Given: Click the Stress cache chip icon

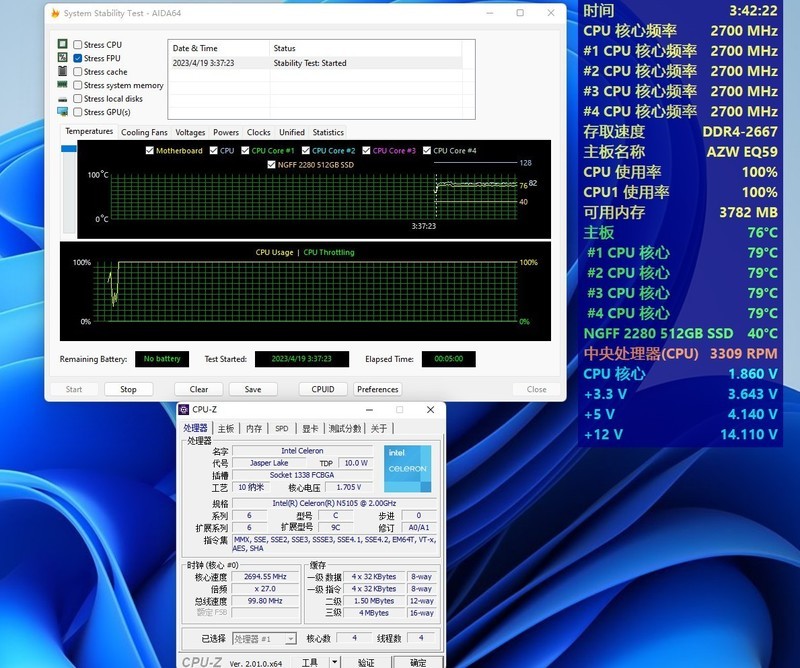Looking at the screenshot, I should (64, 71).
